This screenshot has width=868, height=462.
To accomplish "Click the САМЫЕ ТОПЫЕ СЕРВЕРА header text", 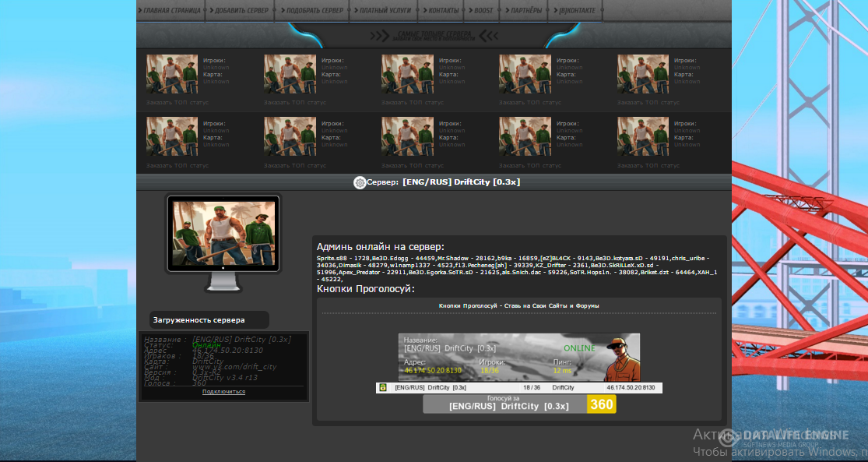I will pyautogui.click(x=433, y=35).
